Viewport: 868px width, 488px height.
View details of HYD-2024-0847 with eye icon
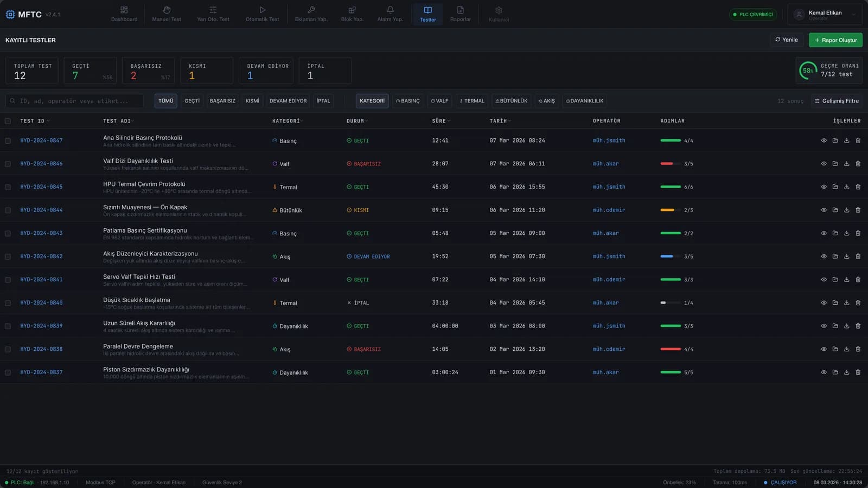824,140
